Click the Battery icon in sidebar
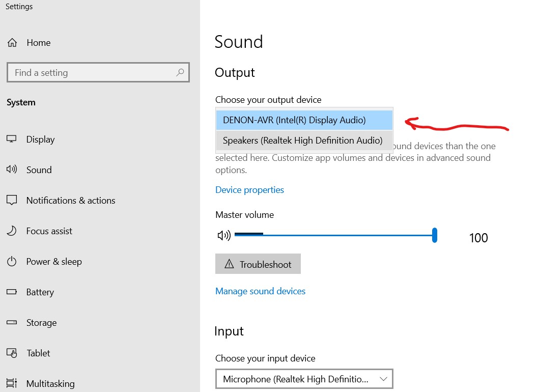This screenshot has width=537, height=392. (12, 292)
